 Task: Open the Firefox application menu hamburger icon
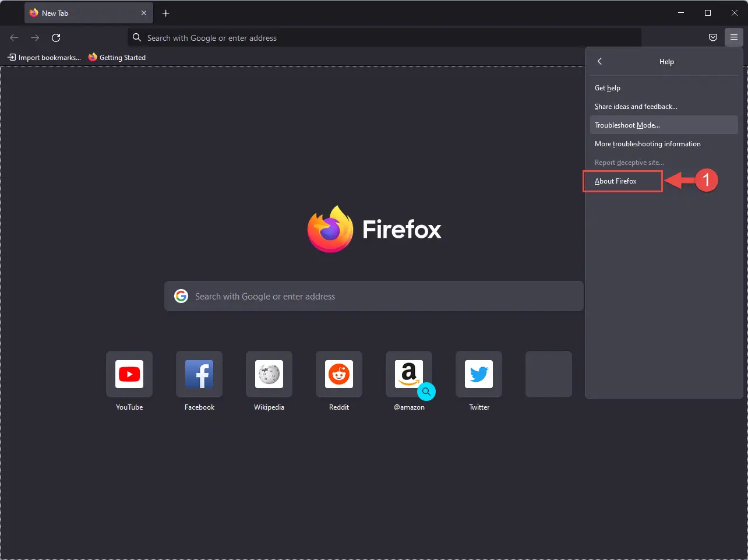coord(734,37)
